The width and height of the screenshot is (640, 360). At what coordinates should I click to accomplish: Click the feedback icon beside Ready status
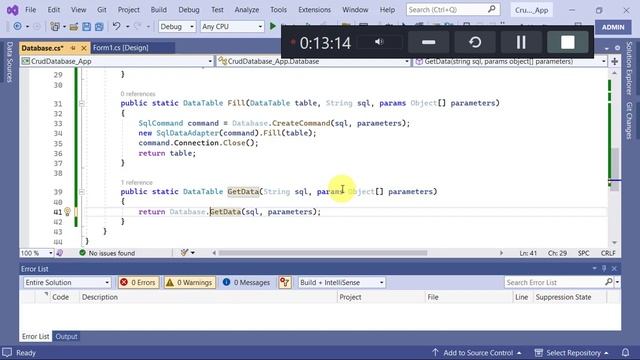(7, 352)
